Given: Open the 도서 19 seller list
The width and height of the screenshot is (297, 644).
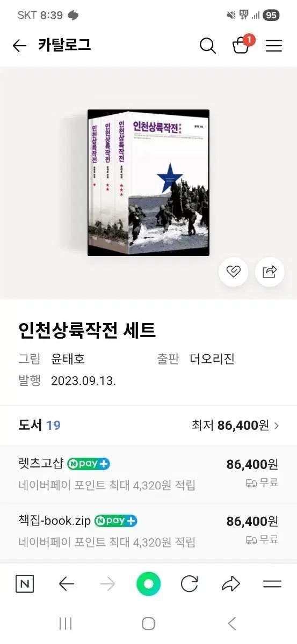Looking at the screenshot, I should point(40,426).
